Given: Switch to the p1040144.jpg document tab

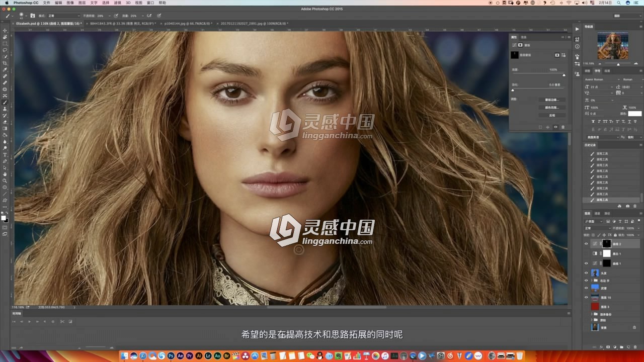Looking at the screenshot, I should point(188,23).
